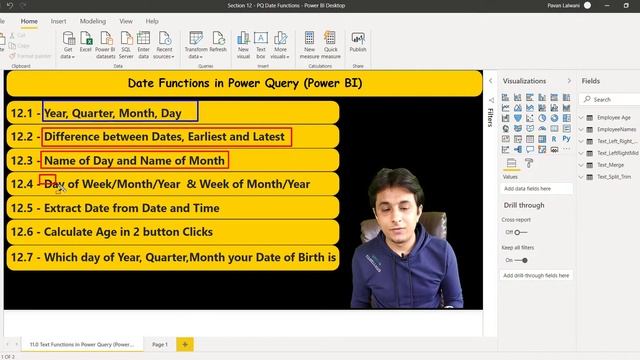Open the Page 1 report tab
This screenshot has width=640, height=360.
160,344
